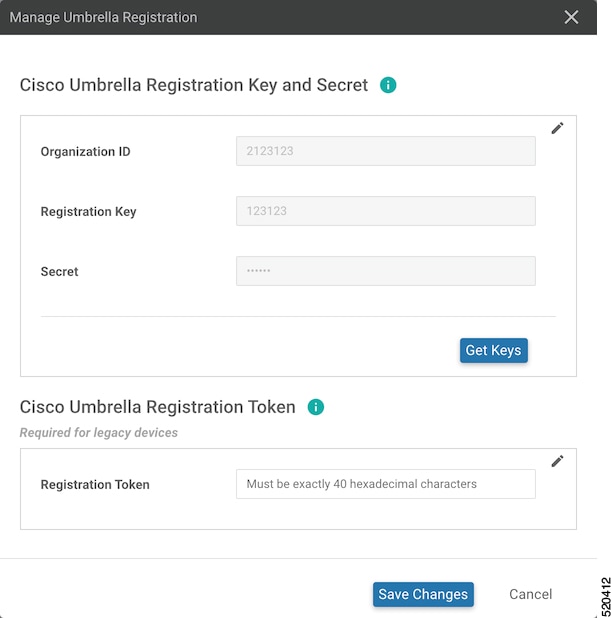Open info tooltip for Registration Key and Secret
This screenshot has height=618, width=611.
coord(388,85)
